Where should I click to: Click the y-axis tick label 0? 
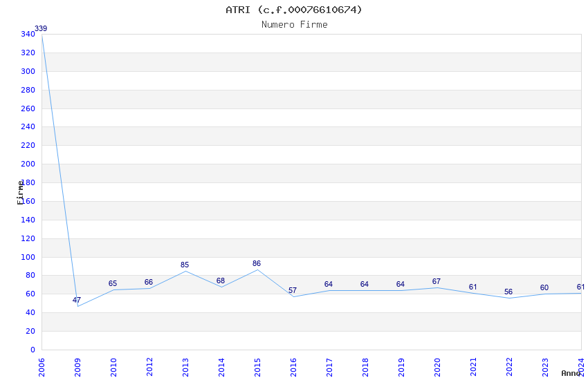point(33,350)
